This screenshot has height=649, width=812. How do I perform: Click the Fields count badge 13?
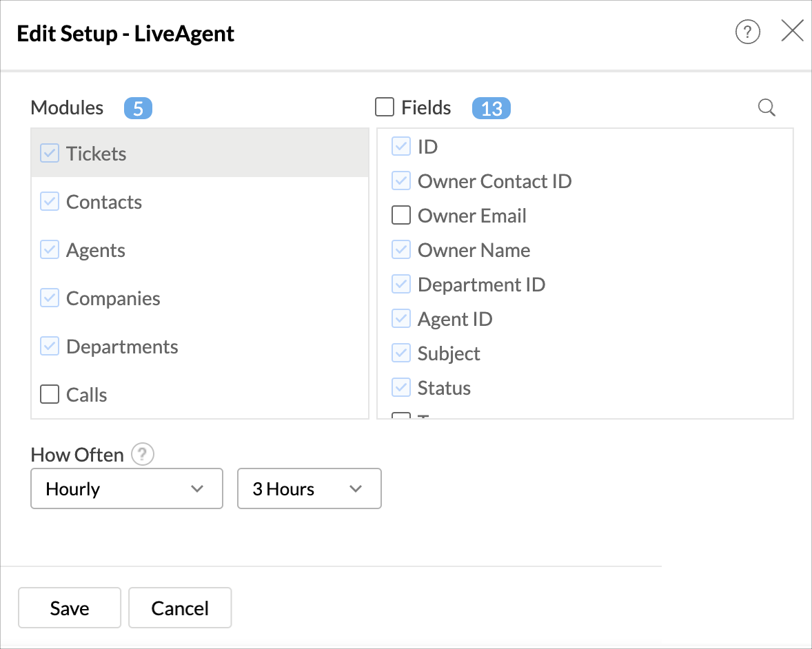(491, 108)
